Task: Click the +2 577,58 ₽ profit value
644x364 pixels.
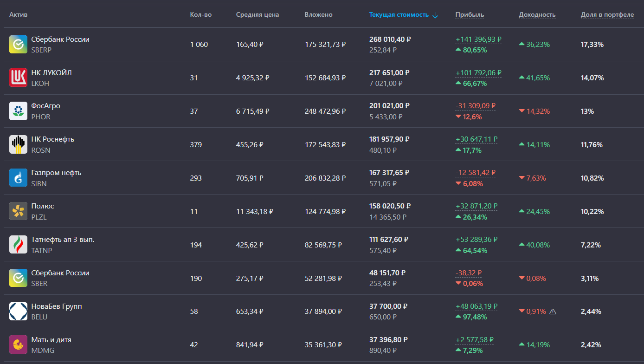Action: [x=475, y=340]
